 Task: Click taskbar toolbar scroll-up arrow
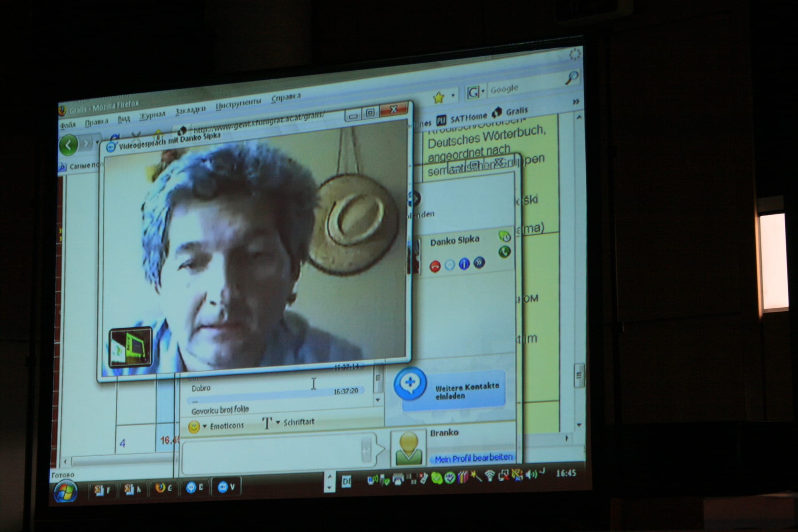(x=329, y=477)
